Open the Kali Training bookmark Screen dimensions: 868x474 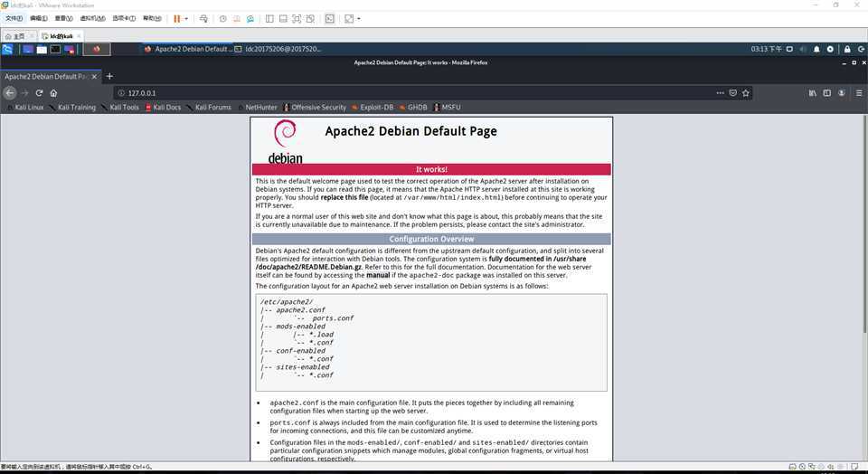click(x=72, y=108)
